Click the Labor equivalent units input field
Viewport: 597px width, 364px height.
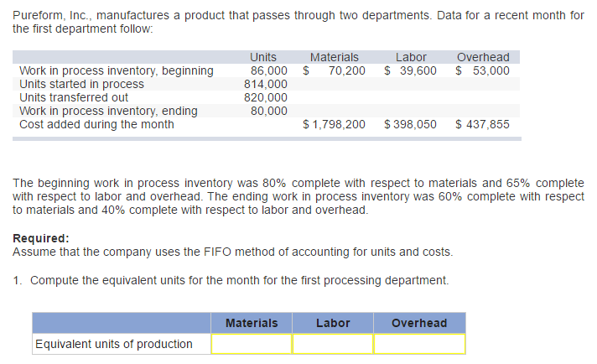pyautogui.click(x=333, y=344)
